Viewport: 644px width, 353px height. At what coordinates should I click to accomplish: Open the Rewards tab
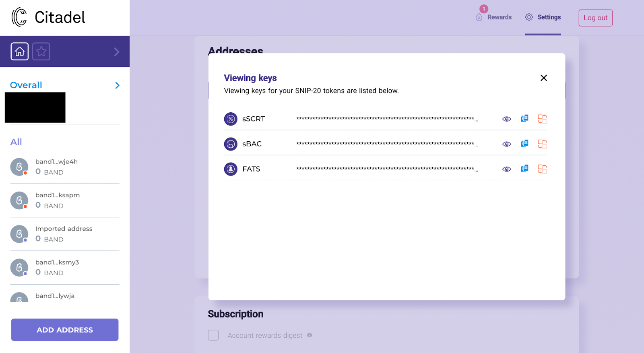[494, 17]
